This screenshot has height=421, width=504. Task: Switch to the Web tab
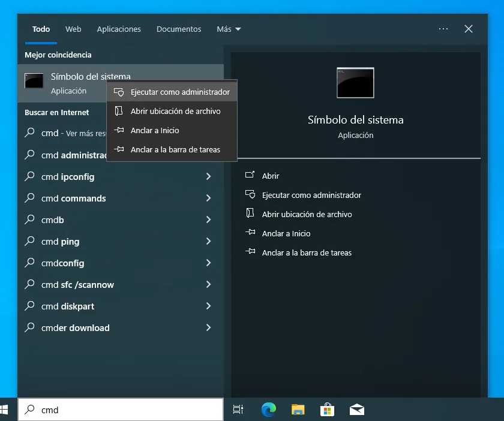coord(73,29)
